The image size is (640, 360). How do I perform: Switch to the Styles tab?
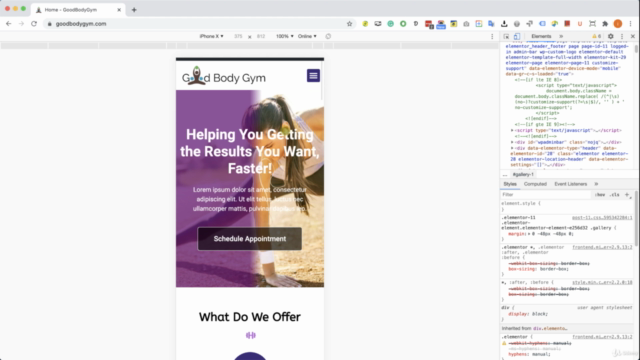[510, 184]
